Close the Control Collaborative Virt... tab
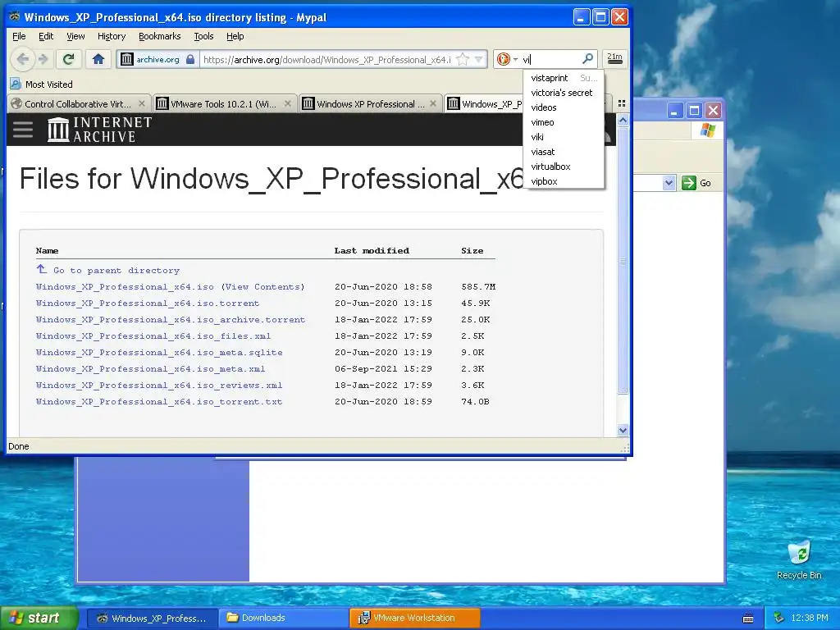This screenshot has height=630, width=840. pyautogui.click(x=142, y=104)
